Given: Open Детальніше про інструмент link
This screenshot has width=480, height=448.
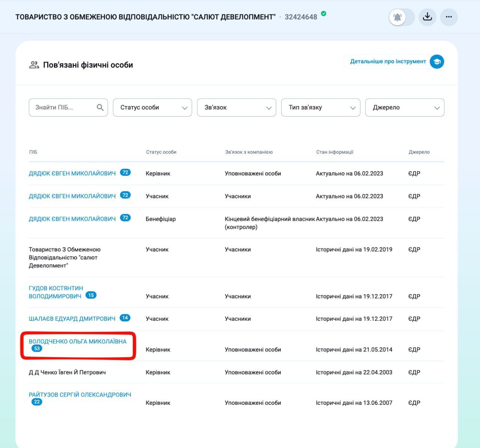Looking at the screenshot, I should click(388, 61).
